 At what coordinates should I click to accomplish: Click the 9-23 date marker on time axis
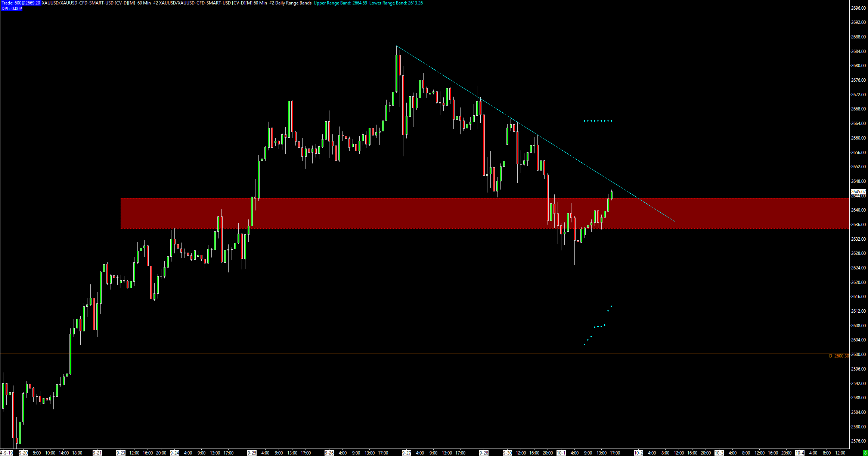pyautogui.click(x=121, y=453)
